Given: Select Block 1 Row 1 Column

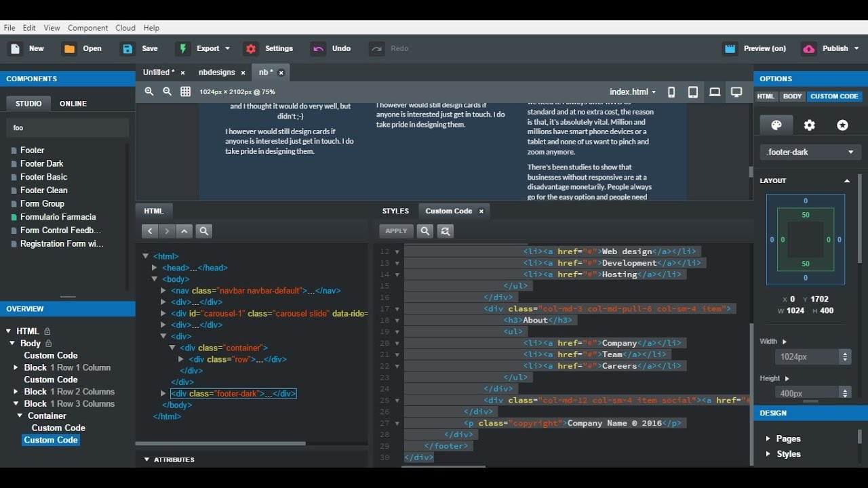Looking at the screenshot, I should point(67,367).
